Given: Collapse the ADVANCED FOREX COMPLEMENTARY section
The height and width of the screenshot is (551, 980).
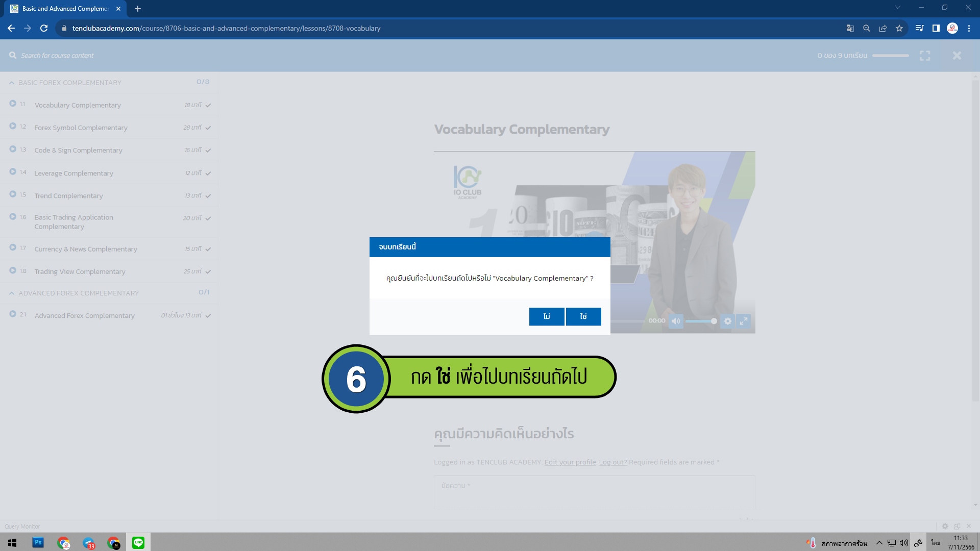Looking at the screenshot, I should [x=11, y=293].
